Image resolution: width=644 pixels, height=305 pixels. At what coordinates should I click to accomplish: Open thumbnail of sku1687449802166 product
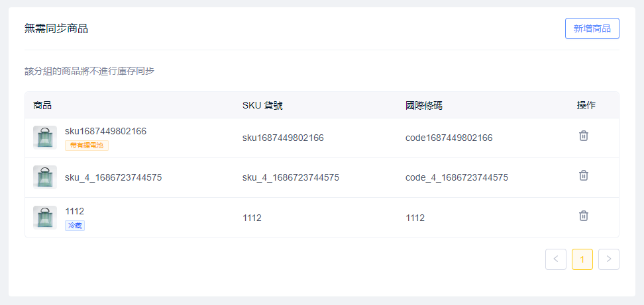45,138
